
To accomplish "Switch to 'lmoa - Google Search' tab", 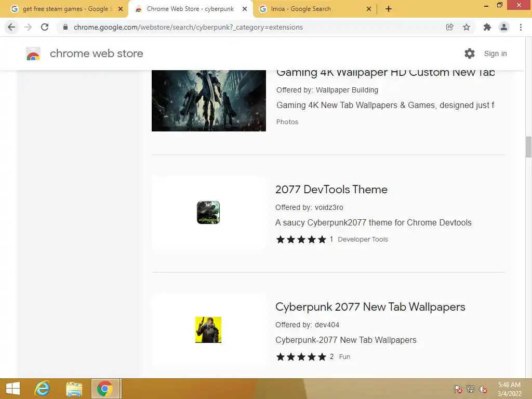I will tap(314, 9).
